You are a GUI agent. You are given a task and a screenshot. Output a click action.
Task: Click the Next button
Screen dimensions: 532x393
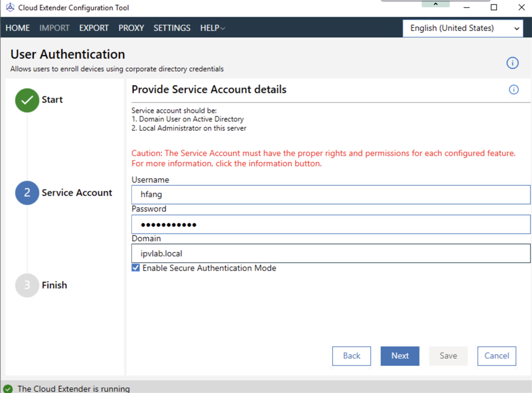click(400, 356)
